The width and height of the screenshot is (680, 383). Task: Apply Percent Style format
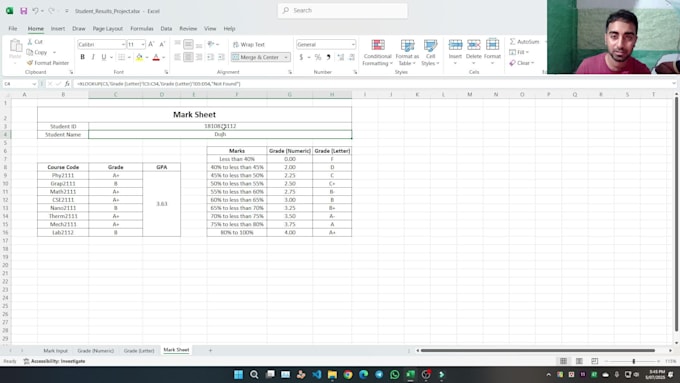click(318, 57)
